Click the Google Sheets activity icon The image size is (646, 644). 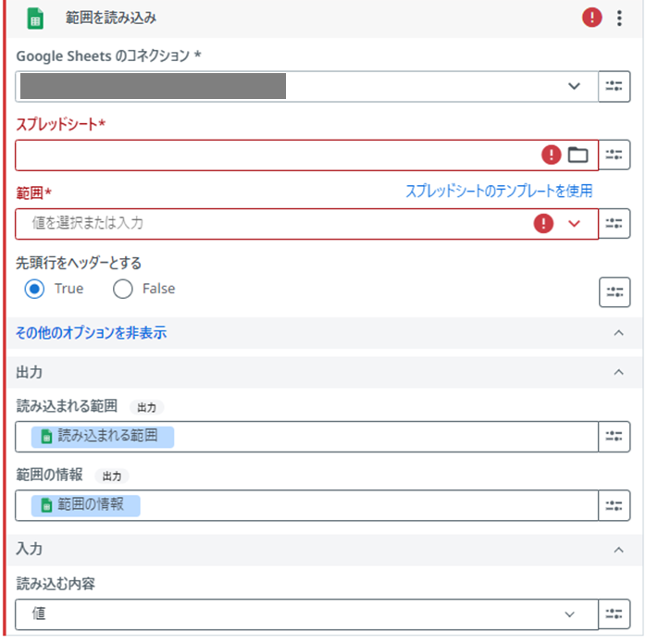(35, 19)
